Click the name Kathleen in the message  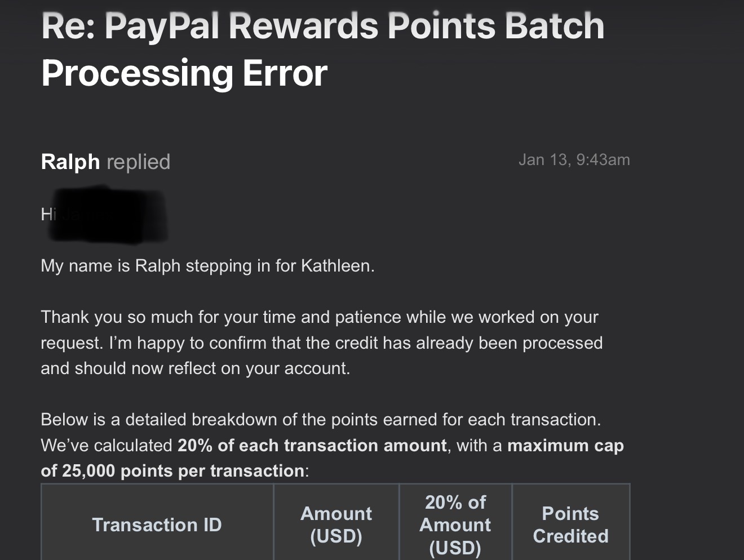(336, 265)
